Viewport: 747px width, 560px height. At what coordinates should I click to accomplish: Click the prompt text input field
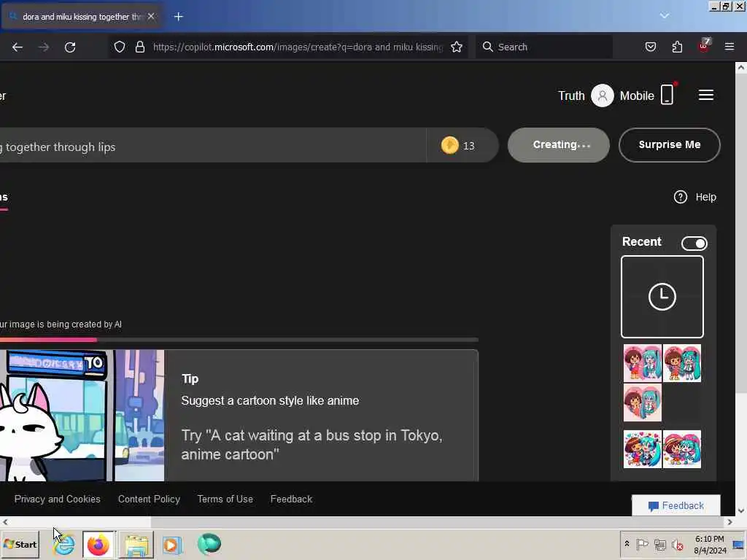[213, 145]
